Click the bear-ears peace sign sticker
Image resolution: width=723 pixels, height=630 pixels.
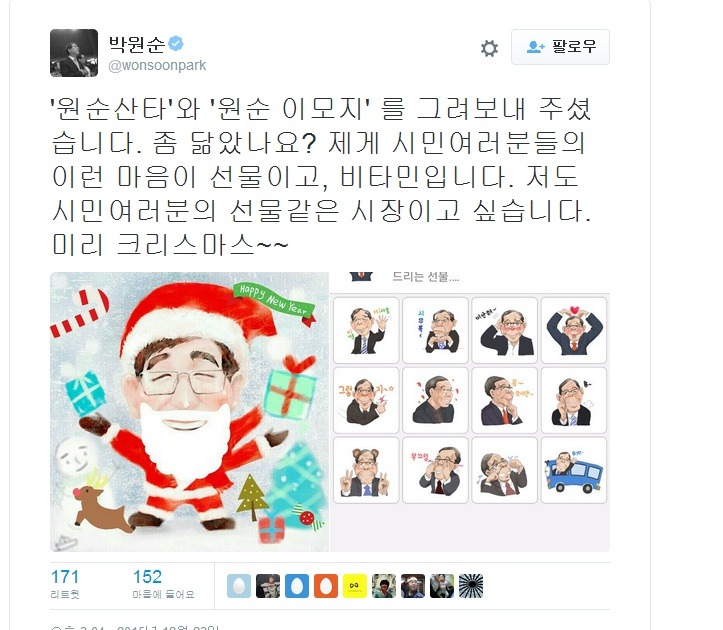[x=366, y=470]
